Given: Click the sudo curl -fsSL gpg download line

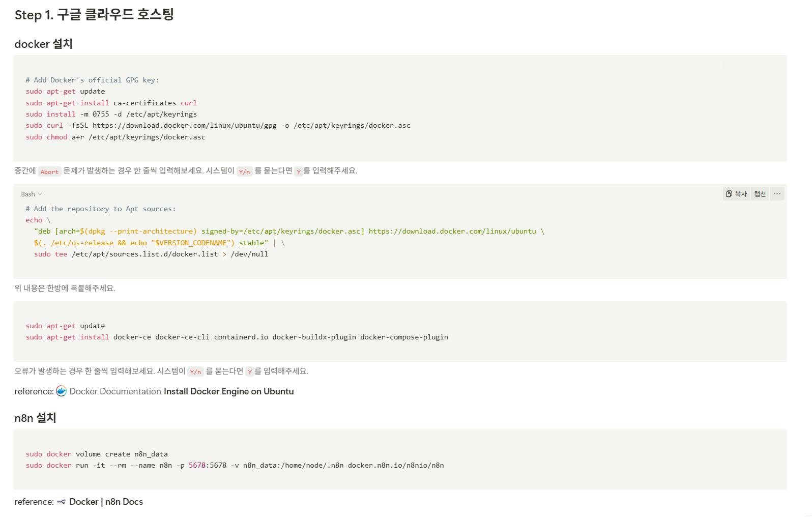Looking at the screenshot, I should coord(218,125).
